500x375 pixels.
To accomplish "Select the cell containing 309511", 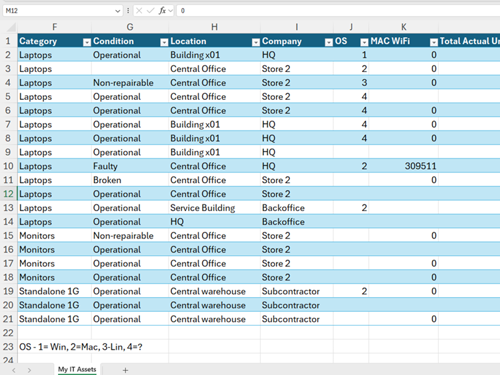I will coord(403,166).
